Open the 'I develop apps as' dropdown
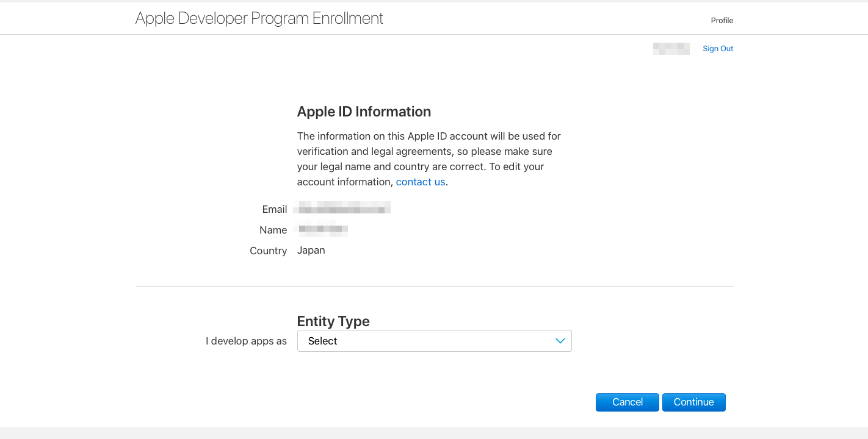The width and height of the screenshot is (868, 439). [x=434, y=341]
